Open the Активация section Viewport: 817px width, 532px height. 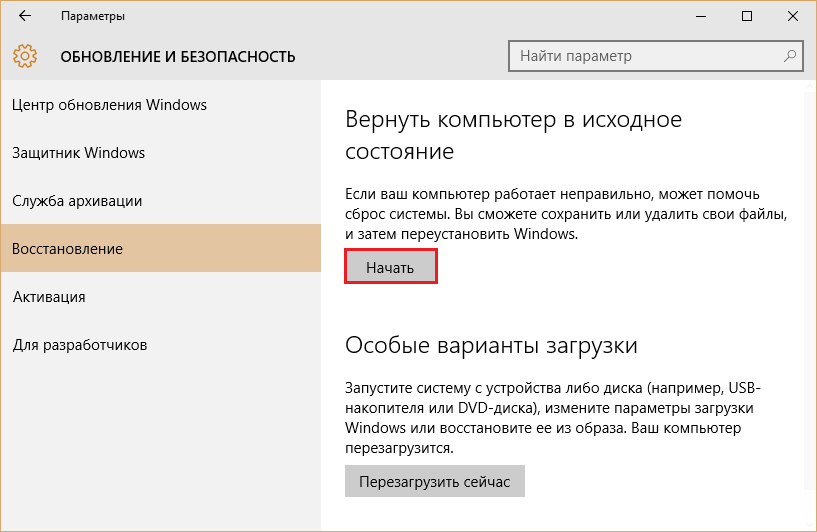coord(49,297)
